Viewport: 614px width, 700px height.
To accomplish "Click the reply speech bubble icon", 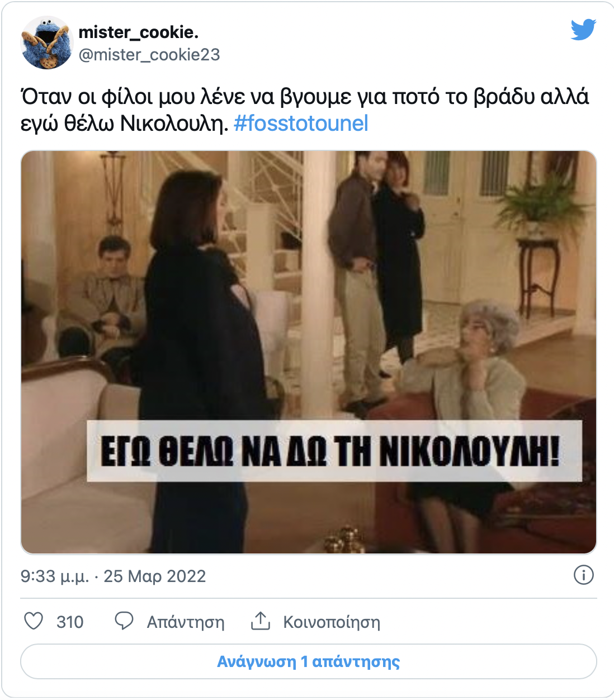I will (x=124, y=621).
